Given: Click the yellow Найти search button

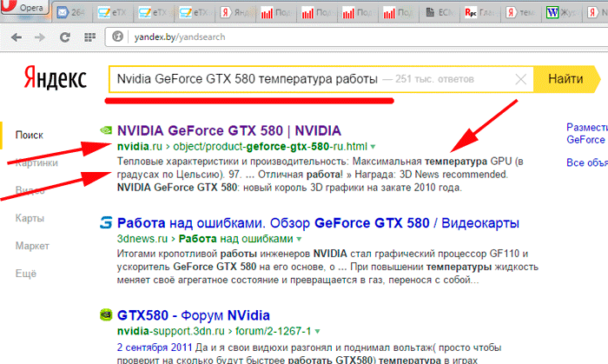Looking at the screenshot, I should click(x=566, y=79).
